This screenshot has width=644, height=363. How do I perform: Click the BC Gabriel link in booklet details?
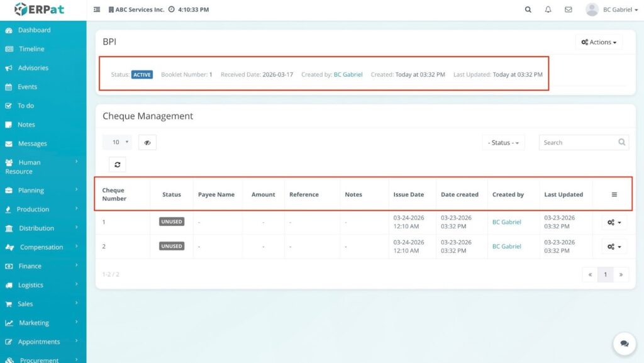tap(348, 74)
